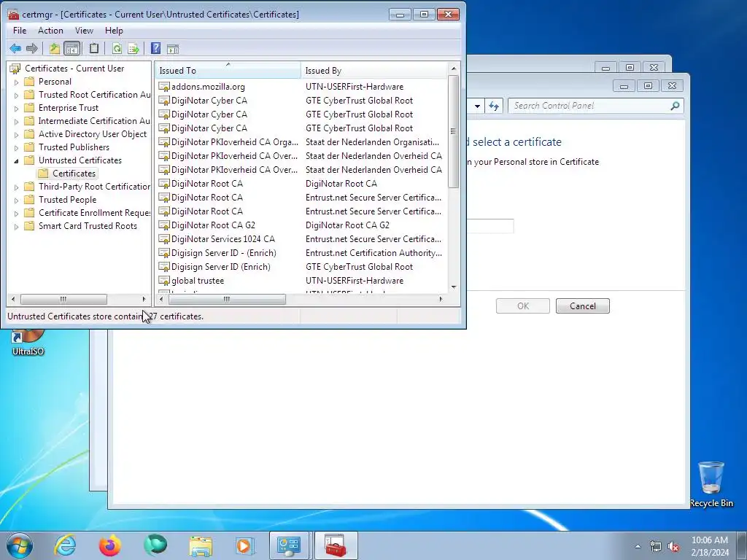Open Windows Media Player on taskbar
The image size is (747, 560).
pyautogui.click(x=245, y=545)
